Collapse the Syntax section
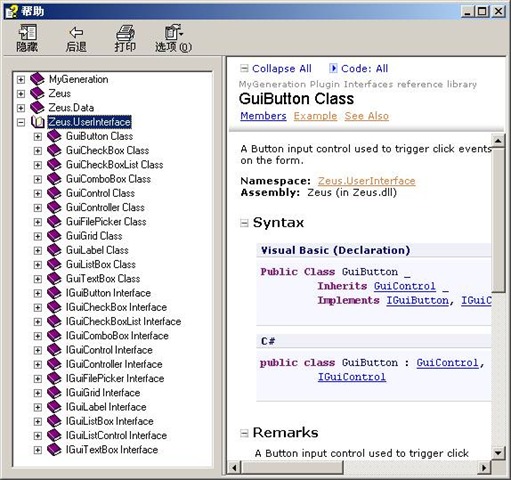 pyautogui.click(x=244, y=223)
